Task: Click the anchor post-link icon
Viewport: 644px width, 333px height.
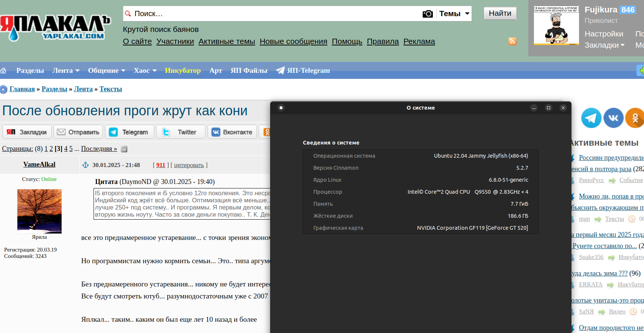Action: coord(86,165)
